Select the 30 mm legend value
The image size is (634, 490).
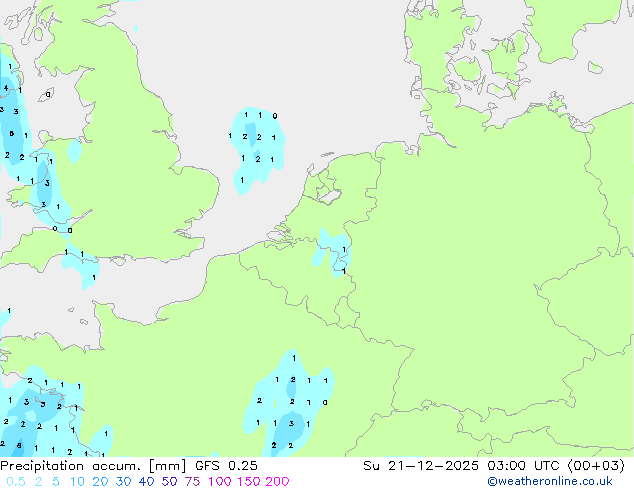pos(123,482)
